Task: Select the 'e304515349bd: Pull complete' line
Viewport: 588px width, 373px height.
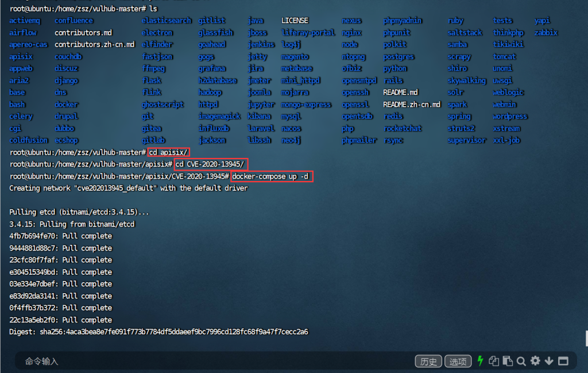Action: 61,272
